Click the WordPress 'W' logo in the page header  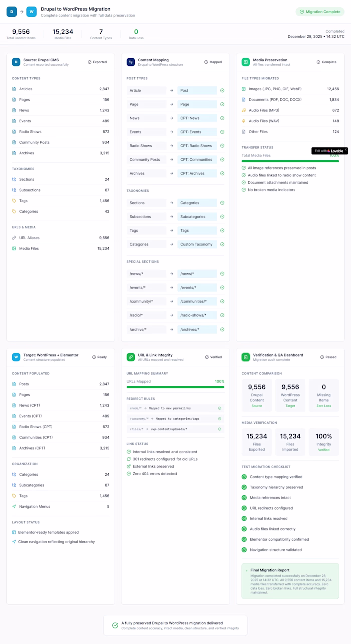coord(31,12)
